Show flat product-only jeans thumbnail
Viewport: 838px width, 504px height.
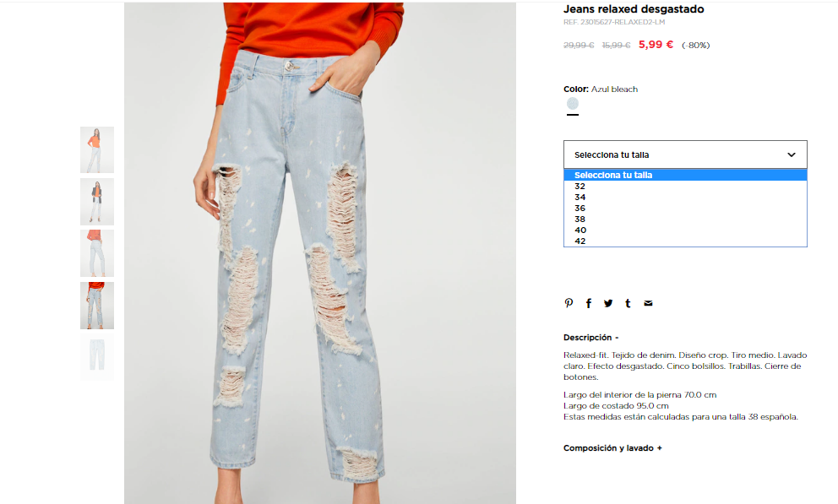[97, 356]
